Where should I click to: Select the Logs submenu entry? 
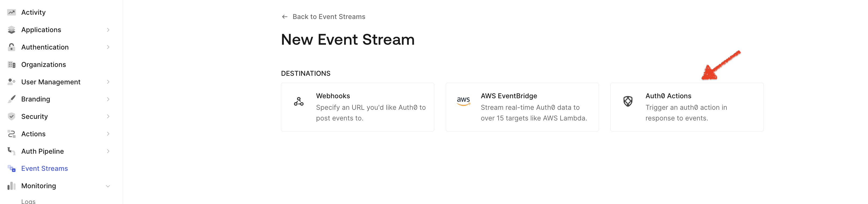click(28, 201)
